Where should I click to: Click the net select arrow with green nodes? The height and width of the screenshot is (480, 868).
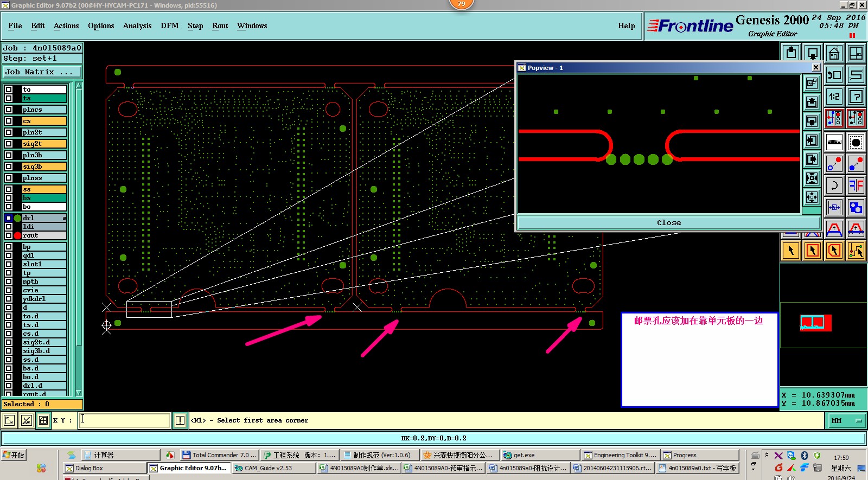856,251
